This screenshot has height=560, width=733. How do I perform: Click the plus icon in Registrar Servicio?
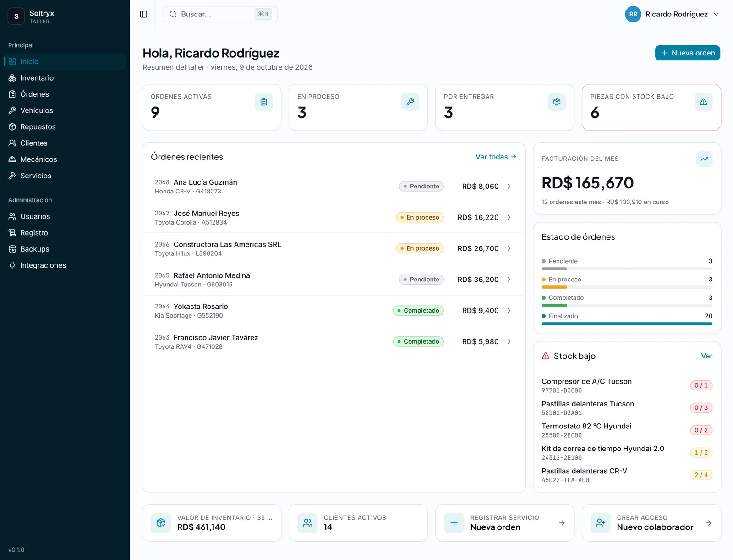tap(454, 523)
